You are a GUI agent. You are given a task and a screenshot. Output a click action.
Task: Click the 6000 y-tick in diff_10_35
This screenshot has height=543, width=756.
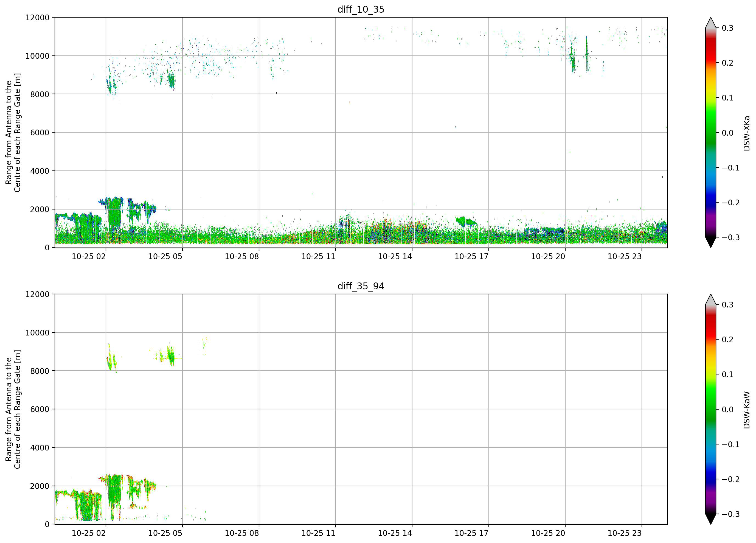tap(40, 133)
